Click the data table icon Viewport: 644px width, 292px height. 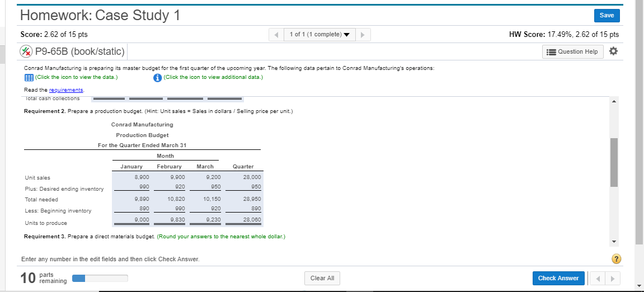pos(29,77)
